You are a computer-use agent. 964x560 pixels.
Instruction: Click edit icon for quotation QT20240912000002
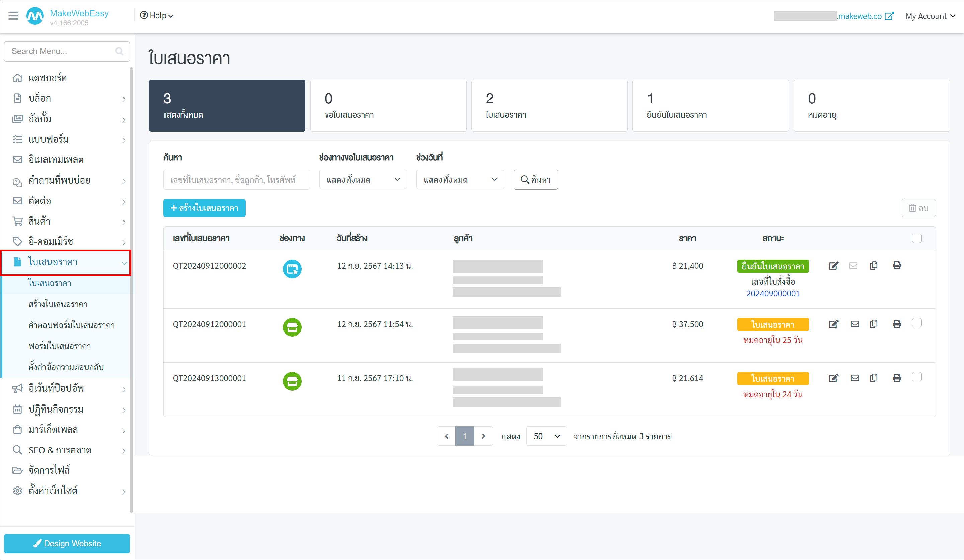click(x=833, y=266)
